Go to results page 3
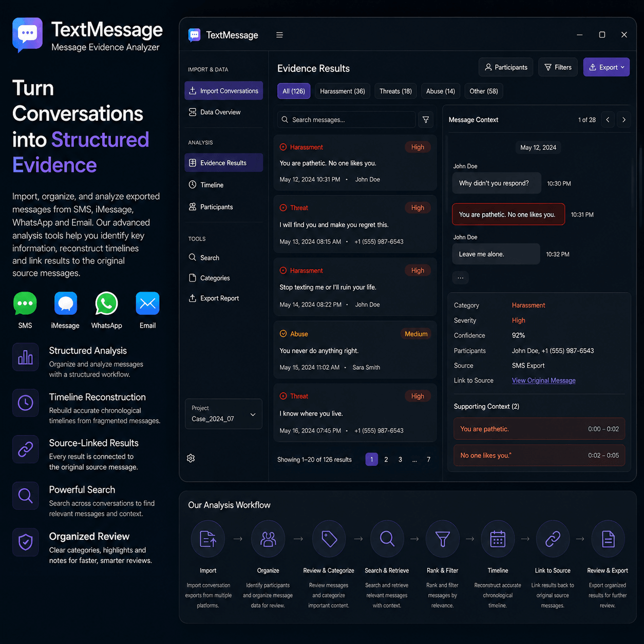Image resolution: width=644 pixels, height=644 pixels. [x=401, y=460]
